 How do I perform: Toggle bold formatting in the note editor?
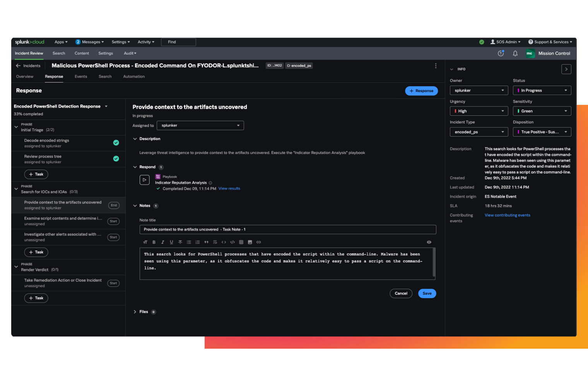pos(154,242)
